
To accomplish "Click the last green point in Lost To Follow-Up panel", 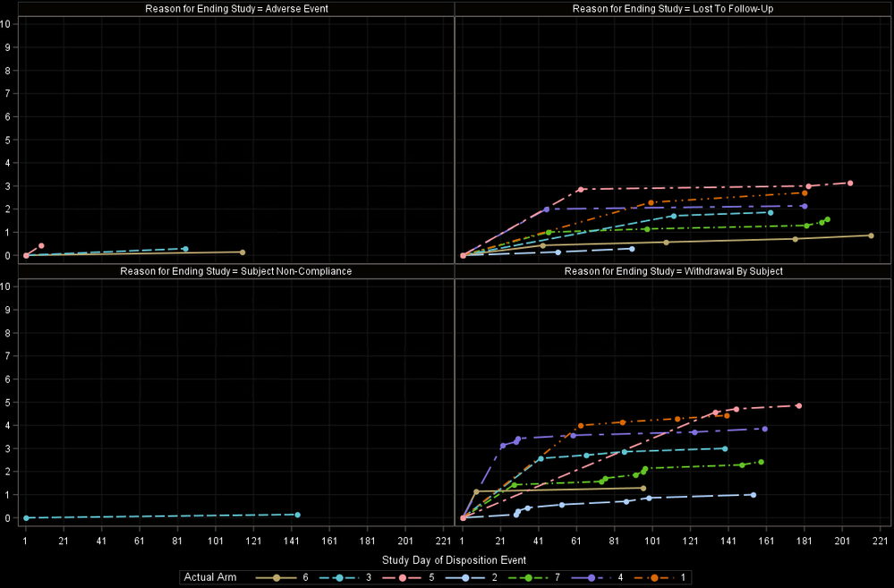I will point(827,219).
